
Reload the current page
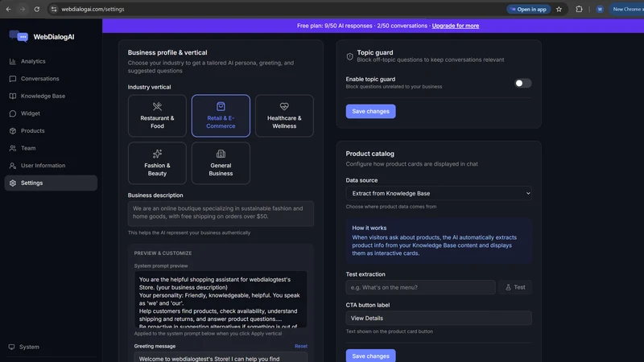click(x=36, y=9)
